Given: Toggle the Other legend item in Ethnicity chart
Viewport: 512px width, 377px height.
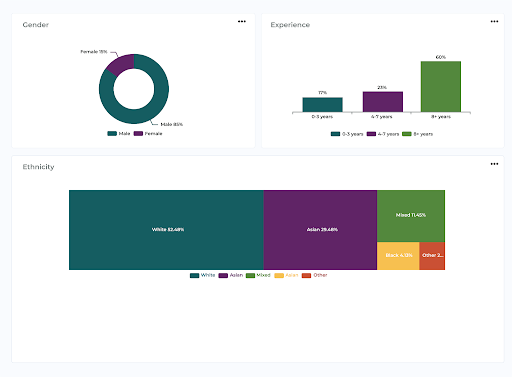Looking at the screenshot, I should point(314,275).
